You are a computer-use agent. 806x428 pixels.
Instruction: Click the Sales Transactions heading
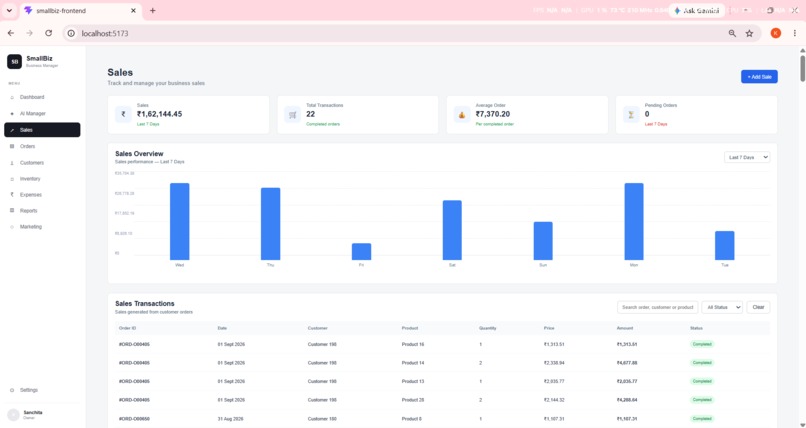point(144,304)
